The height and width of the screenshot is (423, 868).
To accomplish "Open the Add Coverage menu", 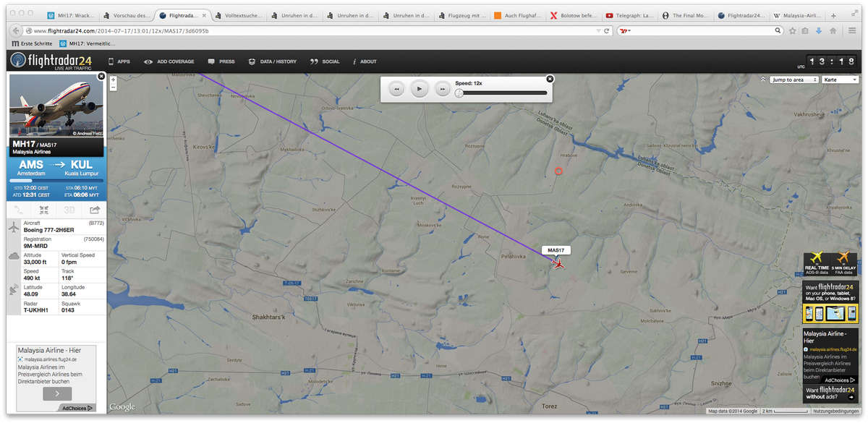I will [x=169, y=61].
